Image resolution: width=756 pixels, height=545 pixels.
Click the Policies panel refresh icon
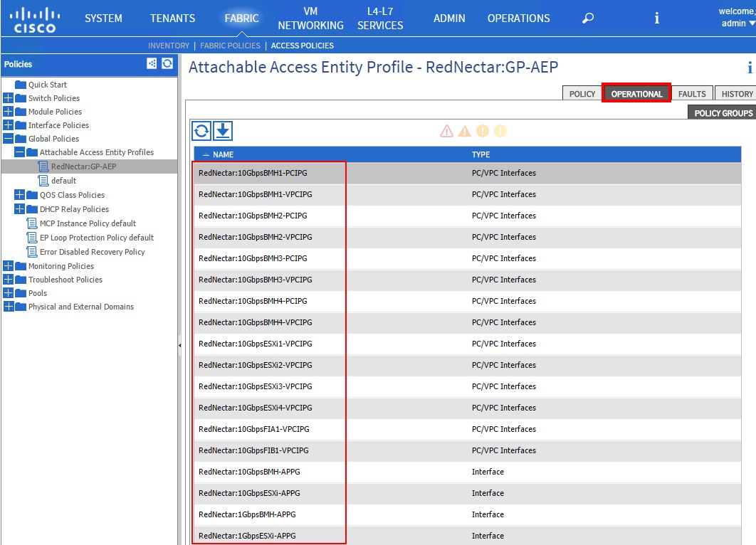(167, 63)
